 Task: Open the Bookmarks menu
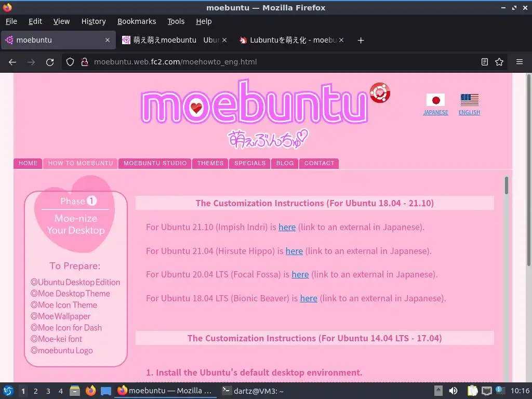pos(137,21)
